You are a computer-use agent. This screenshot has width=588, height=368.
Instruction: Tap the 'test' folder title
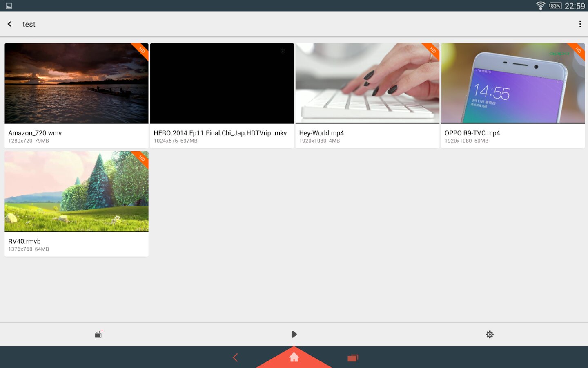pyautogui.click(x=29, y=24)
